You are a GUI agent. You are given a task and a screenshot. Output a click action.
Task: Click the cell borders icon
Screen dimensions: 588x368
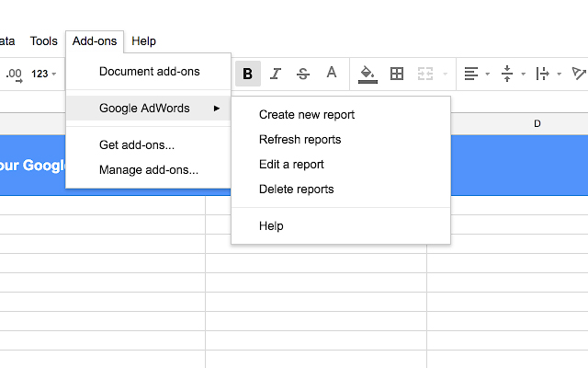(397, 74)
